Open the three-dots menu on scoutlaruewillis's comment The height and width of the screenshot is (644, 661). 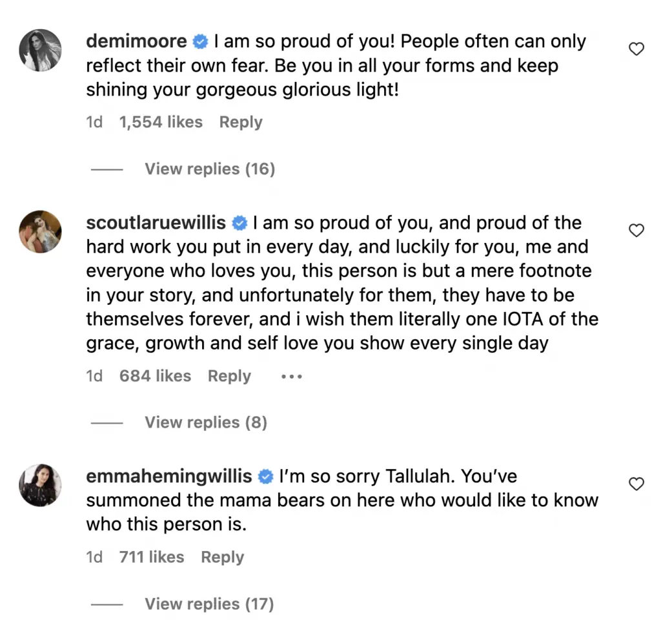pyautogui.click(x=292, y=377)
